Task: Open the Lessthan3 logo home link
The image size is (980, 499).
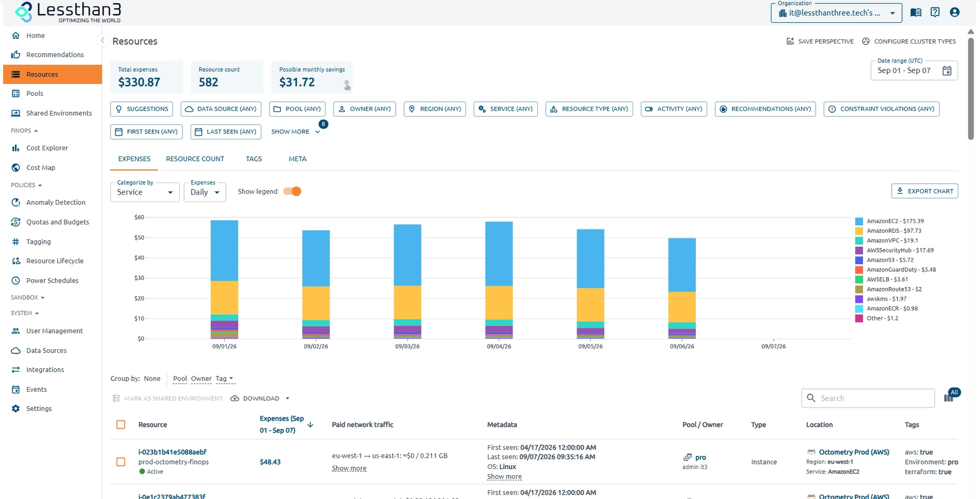Action: (68, 12)
